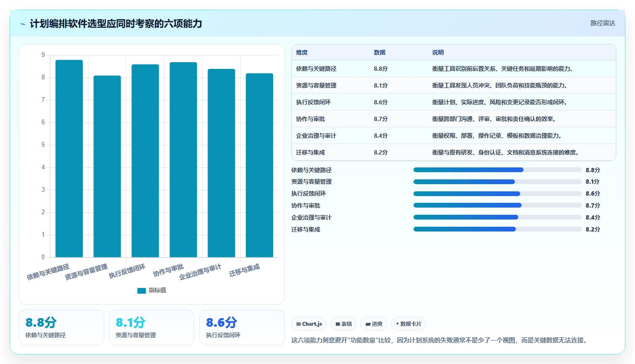Click the 迁移与集成 x-axis label
This screenshot has width=635, height=364.
245,270
